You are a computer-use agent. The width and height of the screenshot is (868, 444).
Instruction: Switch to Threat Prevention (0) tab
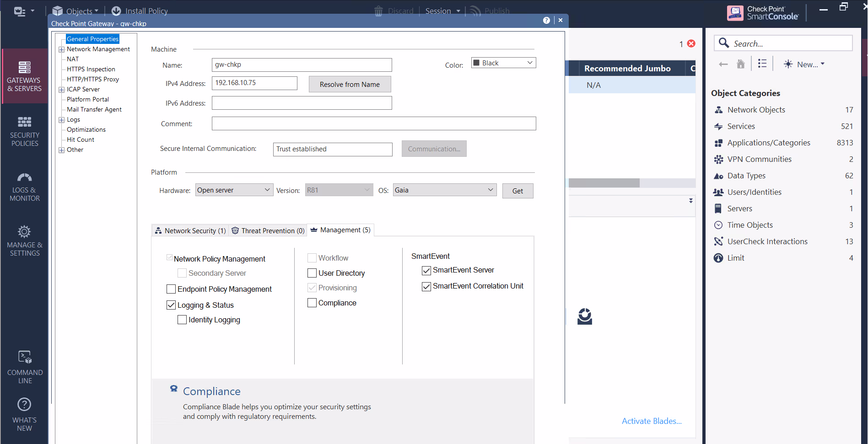(x=268, y=230)
